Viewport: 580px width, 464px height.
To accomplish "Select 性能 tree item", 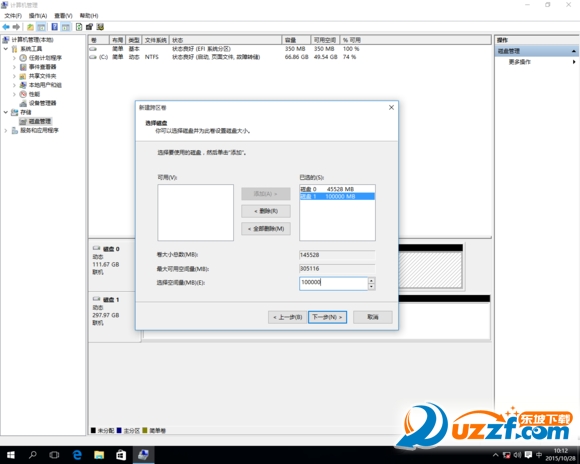I will pyautogui.click(x=34, y=94).
